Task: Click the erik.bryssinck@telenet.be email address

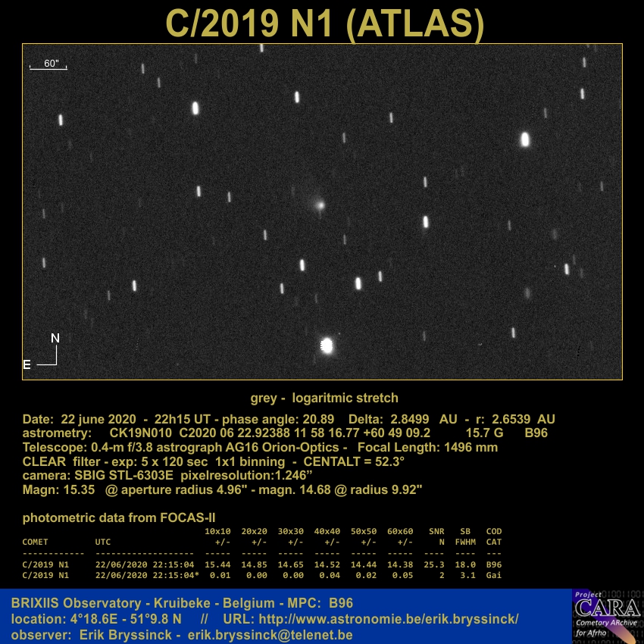Action: point(270,635)
